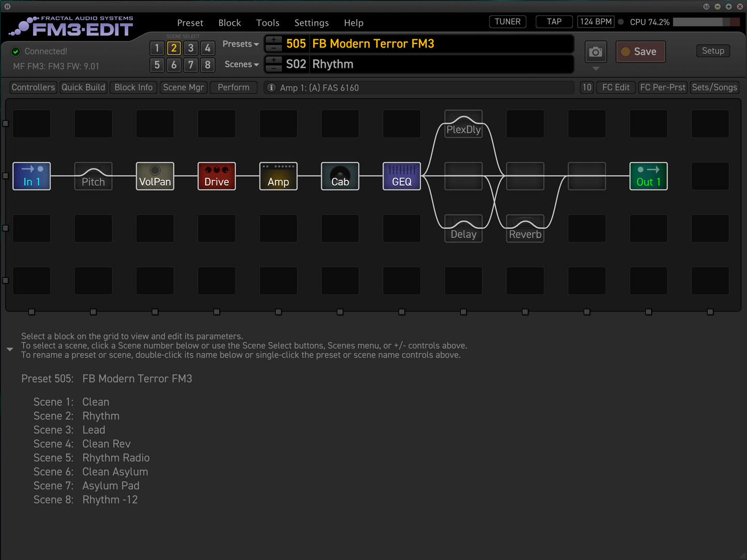The width and height of the screenshot is (747, 560).
Task: Open the Scenes dropdown
Action: point(241,65)
